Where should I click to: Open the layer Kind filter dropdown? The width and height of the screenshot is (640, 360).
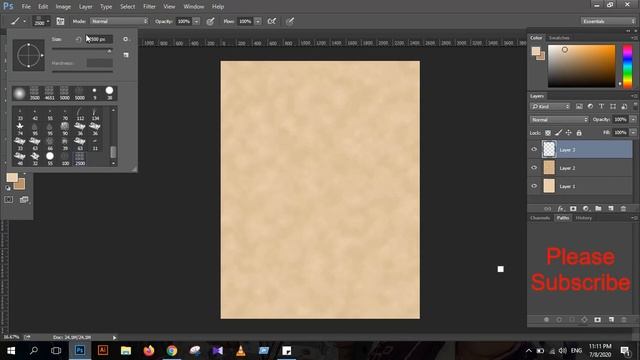550,107
